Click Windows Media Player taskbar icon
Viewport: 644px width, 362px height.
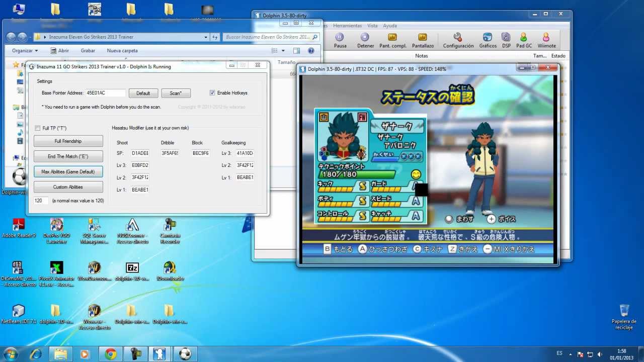tap(85, 354)
